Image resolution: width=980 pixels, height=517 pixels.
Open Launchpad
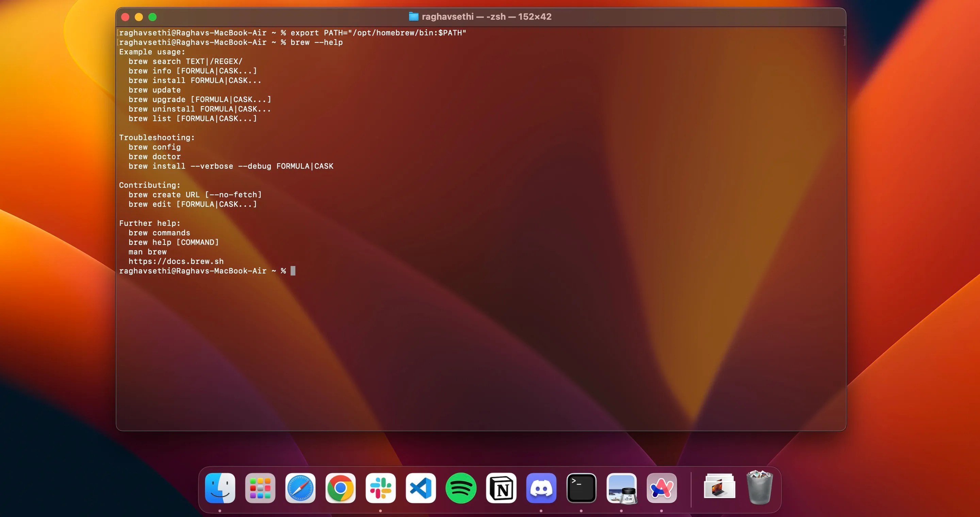pos(260,488)
